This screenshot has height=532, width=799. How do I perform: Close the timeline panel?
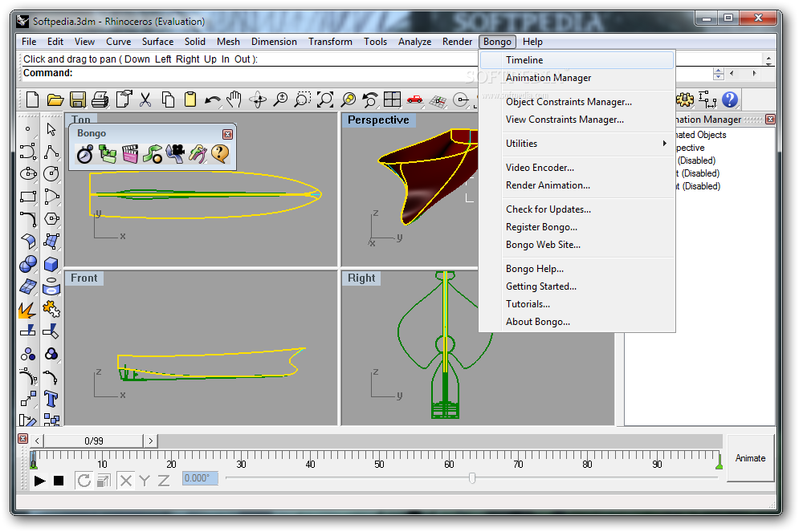22,438
